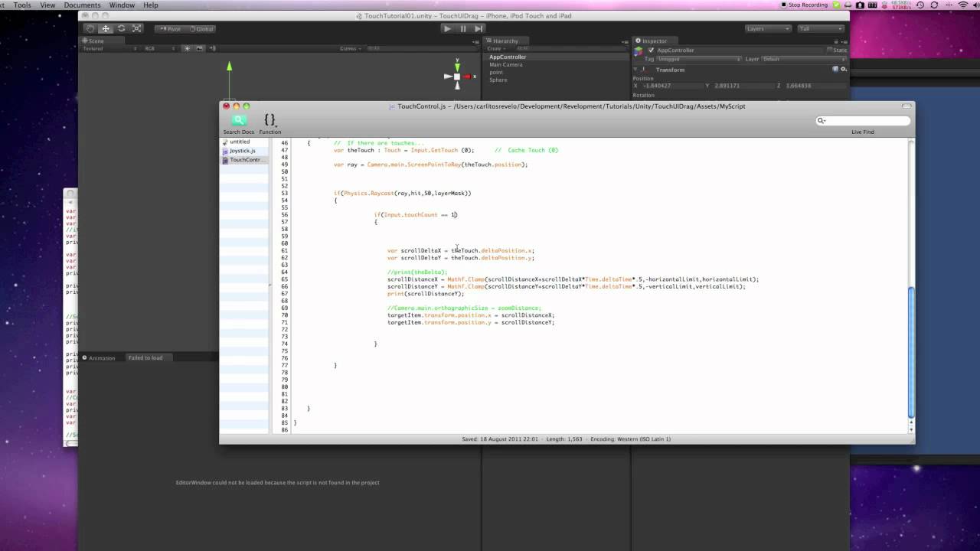Pause the Unity game preview
The width and height of the screenshot is (980, 551).
coord(462,28)
